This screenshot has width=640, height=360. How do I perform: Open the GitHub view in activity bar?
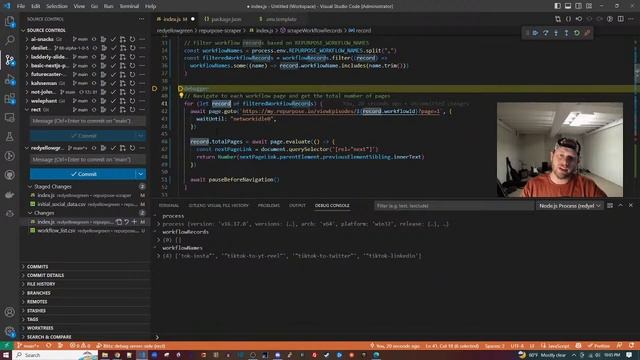pos(9,175)
